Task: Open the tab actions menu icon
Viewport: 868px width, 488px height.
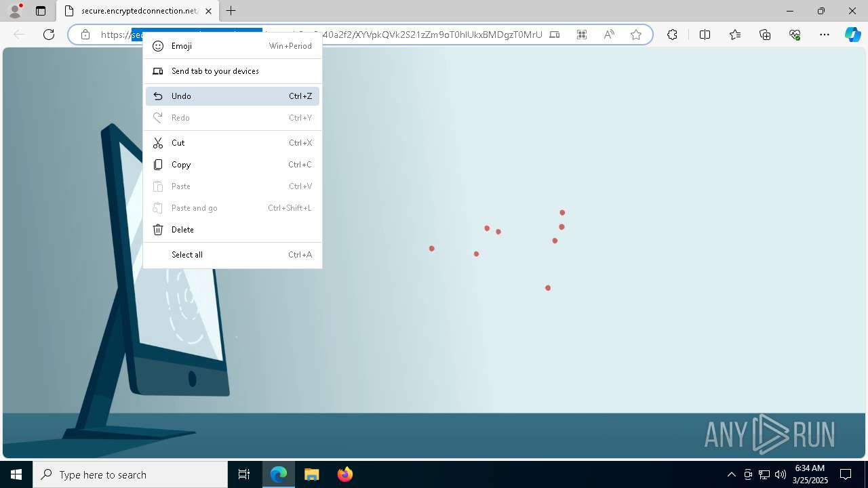Action: tap(41, 11)
